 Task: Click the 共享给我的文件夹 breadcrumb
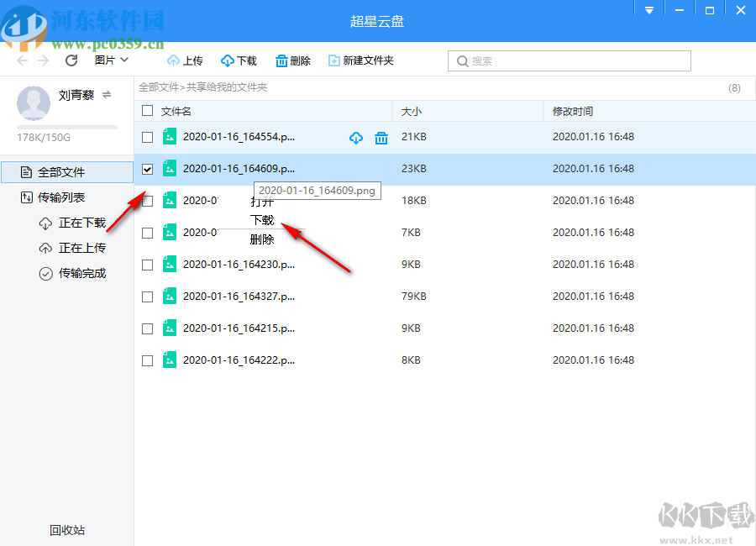pos(227,87)
